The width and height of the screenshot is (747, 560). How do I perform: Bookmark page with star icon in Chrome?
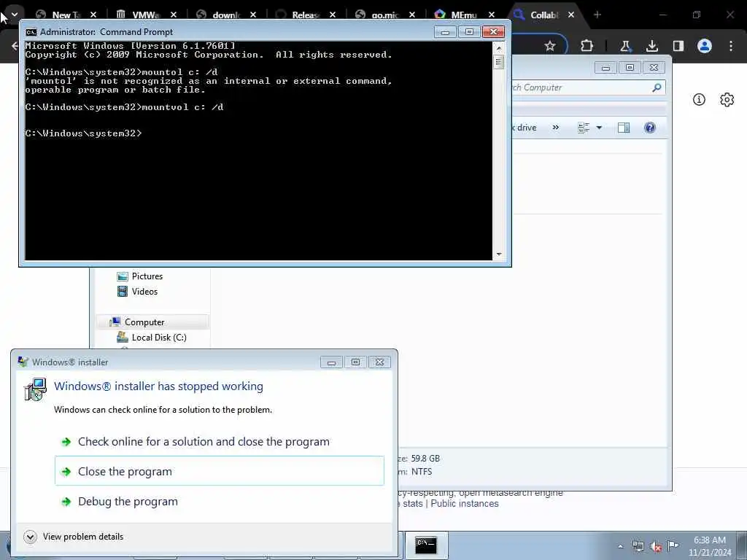coord(550,46)
